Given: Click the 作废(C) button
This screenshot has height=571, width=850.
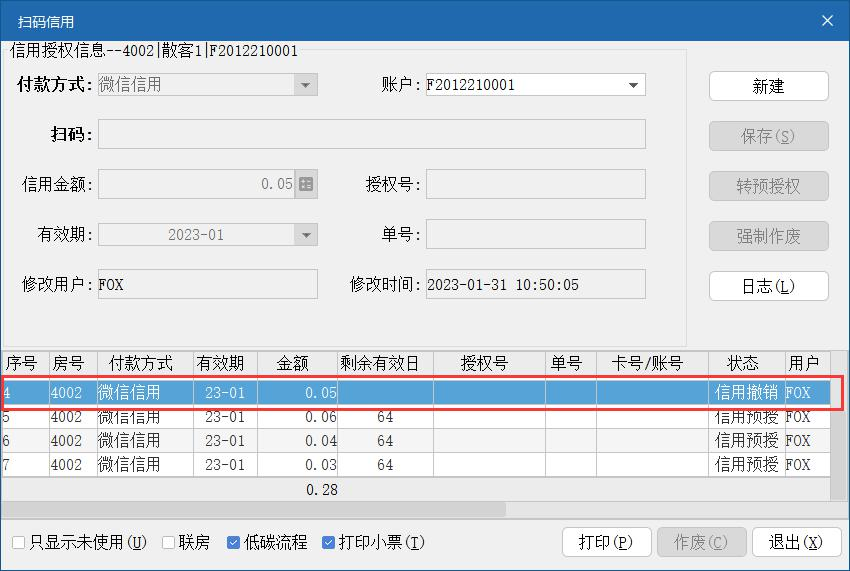Looking at the screenshot, I should click(701, 542).
